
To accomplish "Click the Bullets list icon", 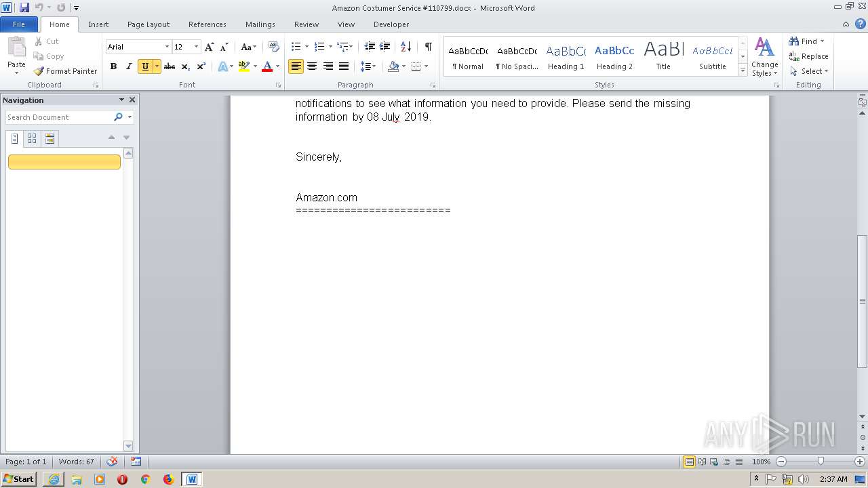I will (x=296, y=47).
